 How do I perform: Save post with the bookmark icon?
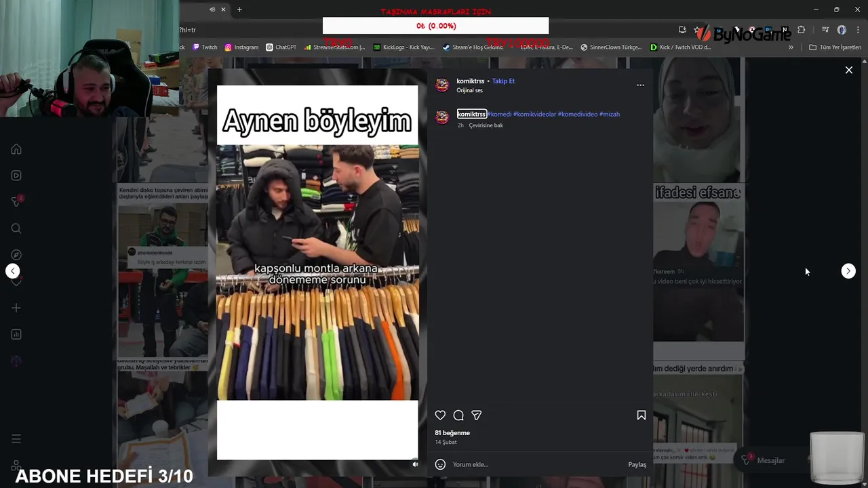641,415
